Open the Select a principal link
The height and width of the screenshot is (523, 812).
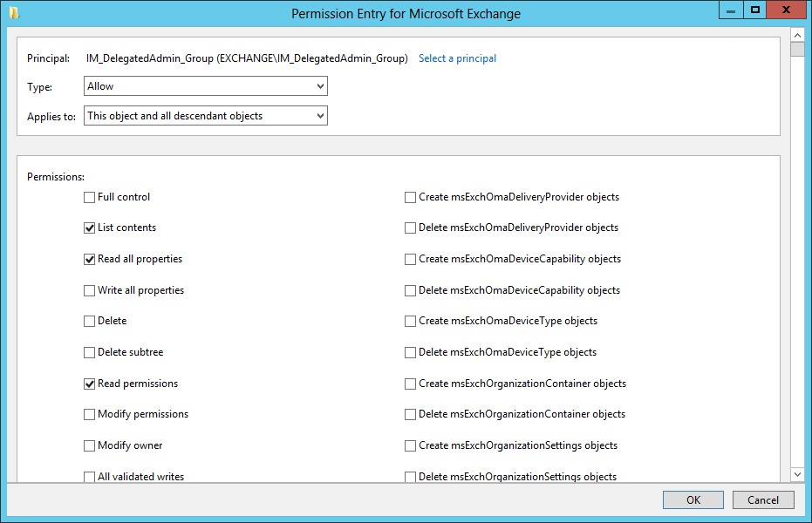[x=457, y=58]
